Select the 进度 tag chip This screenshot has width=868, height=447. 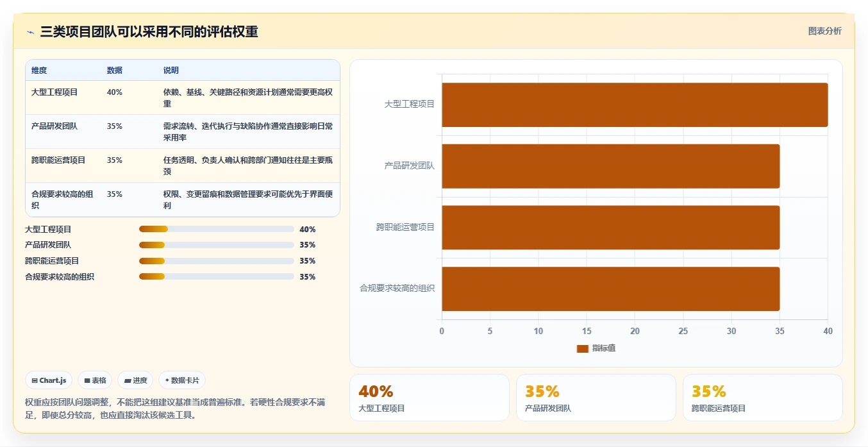(x=135, y=380)
